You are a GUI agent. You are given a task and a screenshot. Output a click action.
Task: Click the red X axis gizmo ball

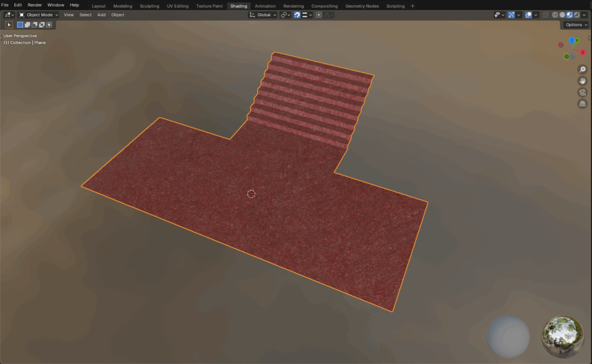(x=583, y=53)
